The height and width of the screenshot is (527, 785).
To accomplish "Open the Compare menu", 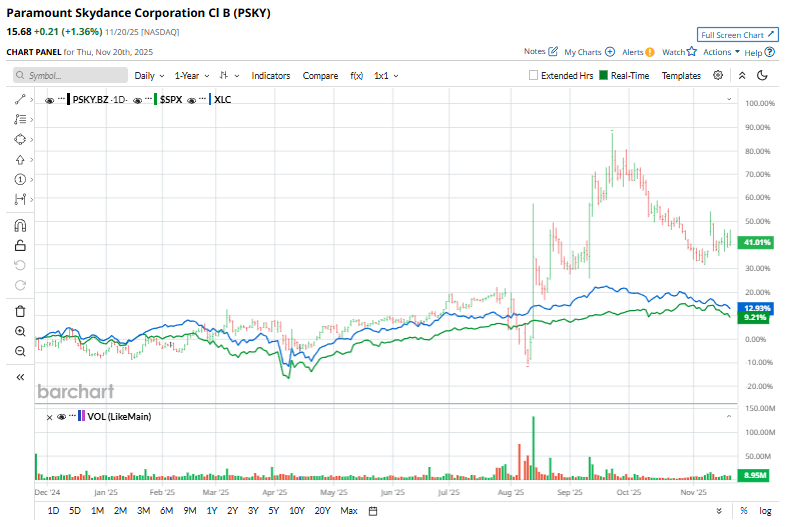I will (x=320, y=76).
